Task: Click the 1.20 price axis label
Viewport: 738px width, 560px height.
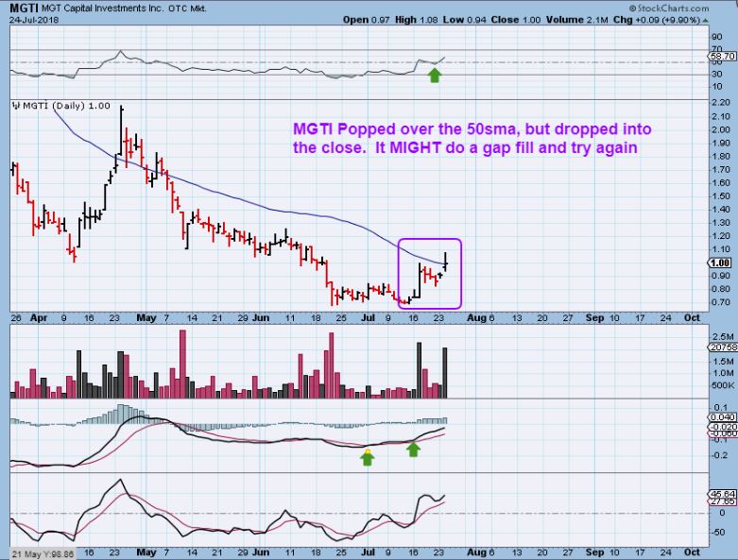Action: click(x=721, y=236)
